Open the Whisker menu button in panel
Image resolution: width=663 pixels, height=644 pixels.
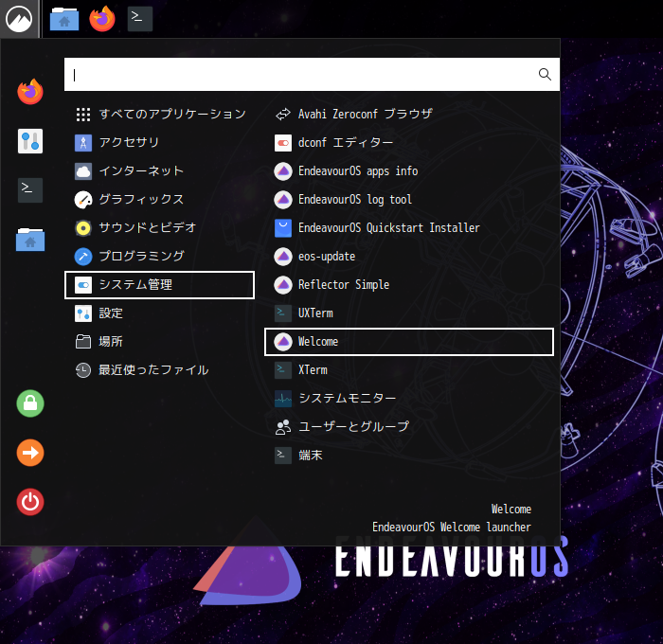[19, 19]
